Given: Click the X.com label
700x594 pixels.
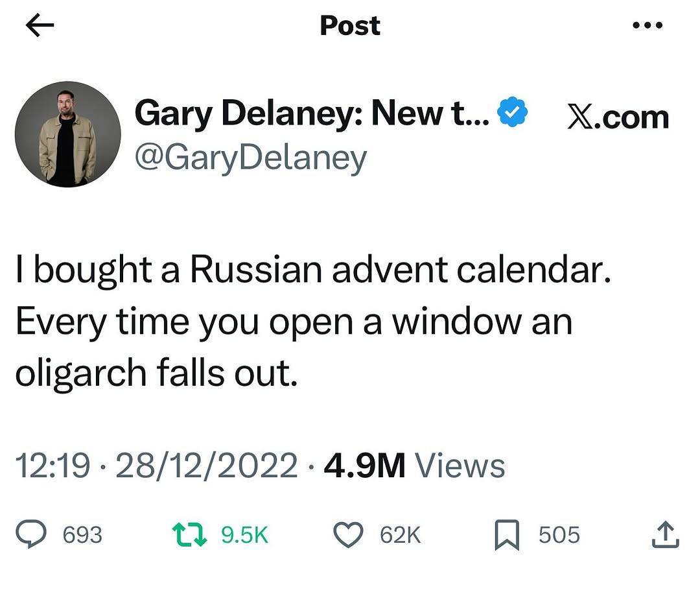Looking at the screenshot, I should pos(618,117).
